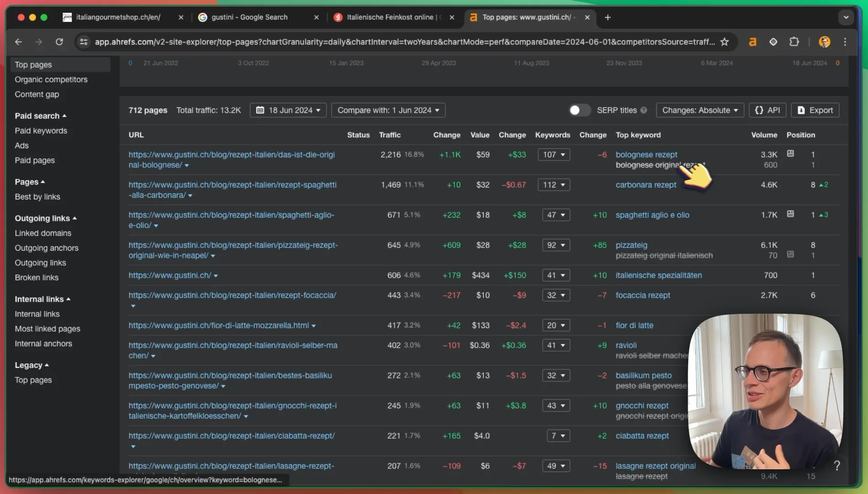Open the Chrome three-dot menu
The height and width of the screenshot is (494, 868).
pos(845,42)
